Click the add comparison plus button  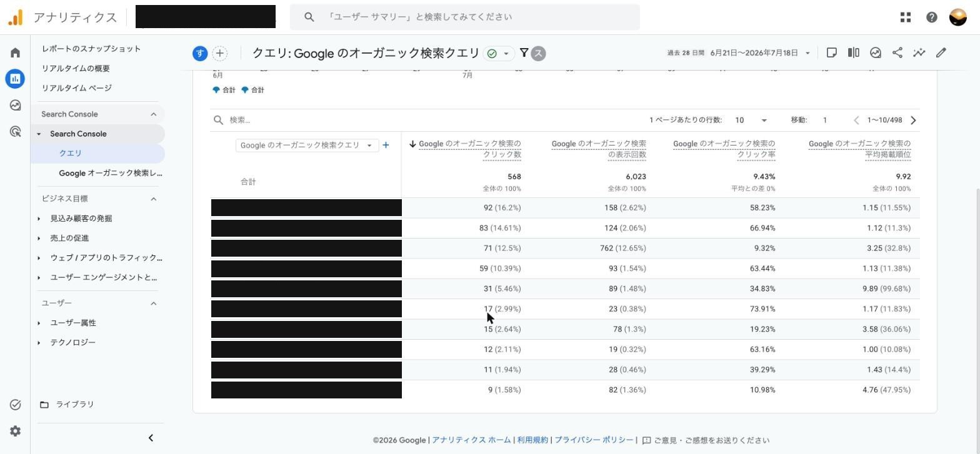coord(220,54)
